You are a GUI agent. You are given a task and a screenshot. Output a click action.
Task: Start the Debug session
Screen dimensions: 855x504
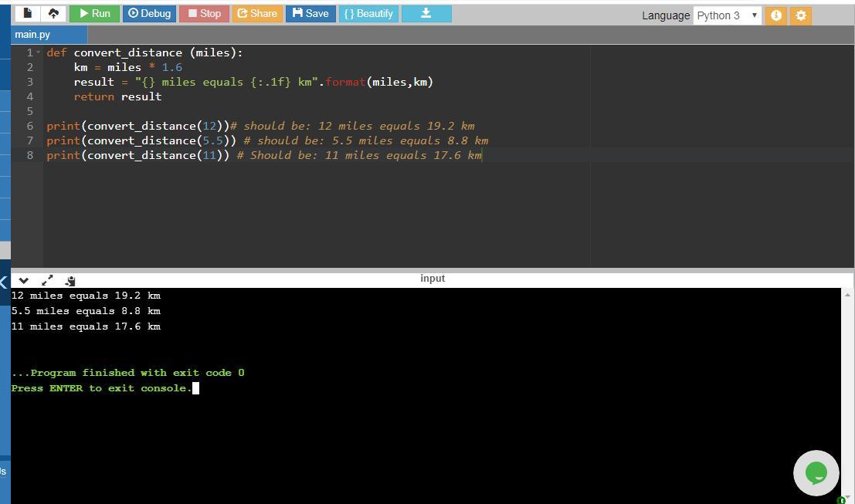pos(149,13)
